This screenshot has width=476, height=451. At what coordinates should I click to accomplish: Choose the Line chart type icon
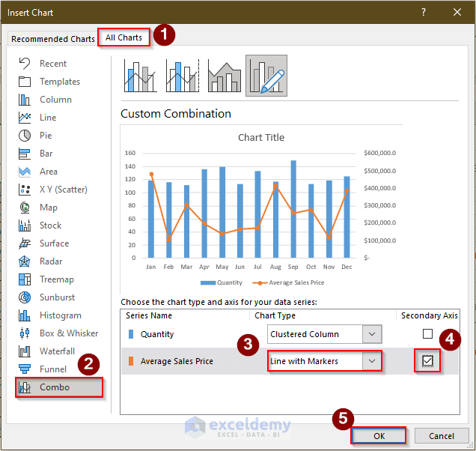click(x=25, y=118)
